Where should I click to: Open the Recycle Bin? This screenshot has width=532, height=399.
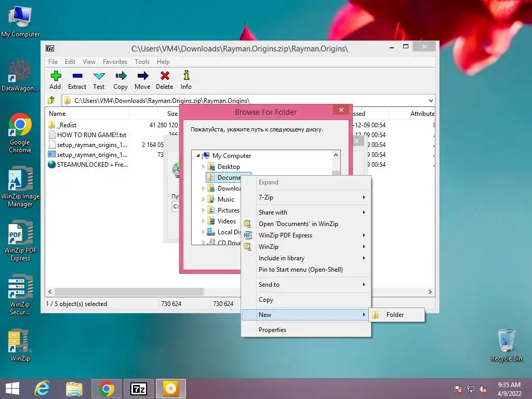[x=506, y=345]
